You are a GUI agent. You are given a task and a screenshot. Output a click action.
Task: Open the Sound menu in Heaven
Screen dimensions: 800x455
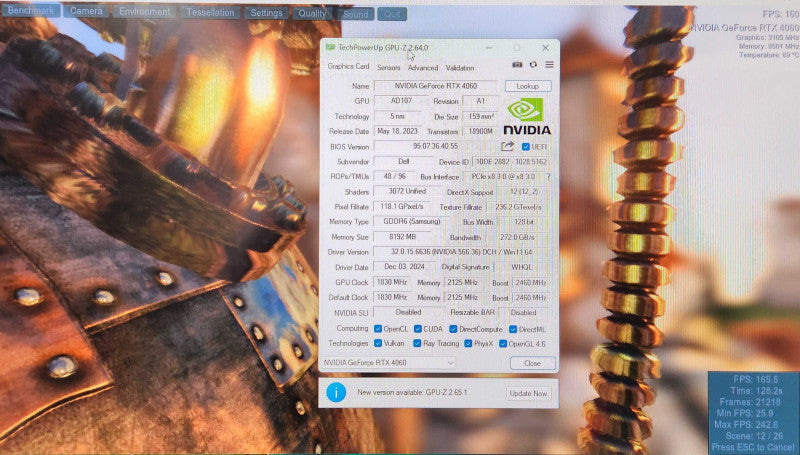(x=355, y=14)
